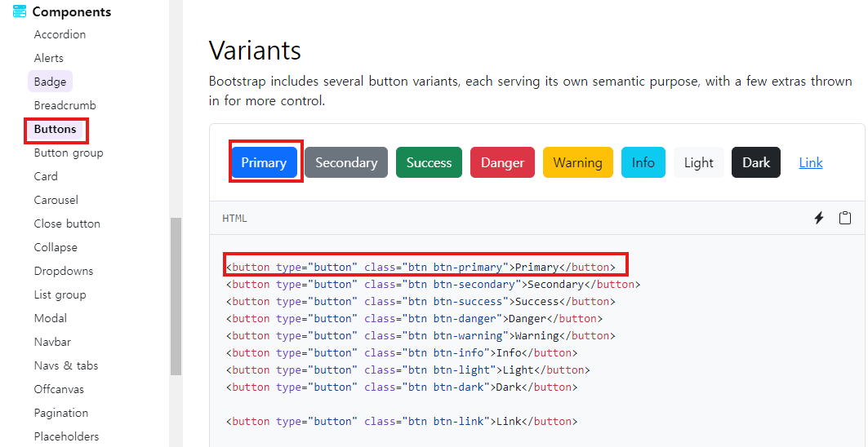The image size is (868, 447).
Task: Open Offcanvas component page
Action: point(59,389)
